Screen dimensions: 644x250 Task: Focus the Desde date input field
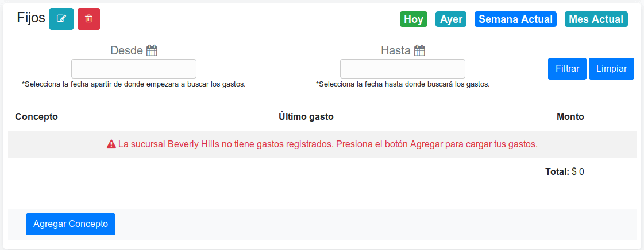(x=134, y=69)
